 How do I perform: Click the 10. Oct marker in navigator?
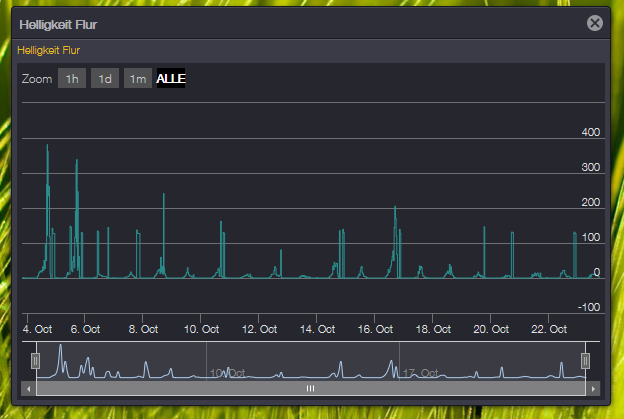[x=226, y=373]
